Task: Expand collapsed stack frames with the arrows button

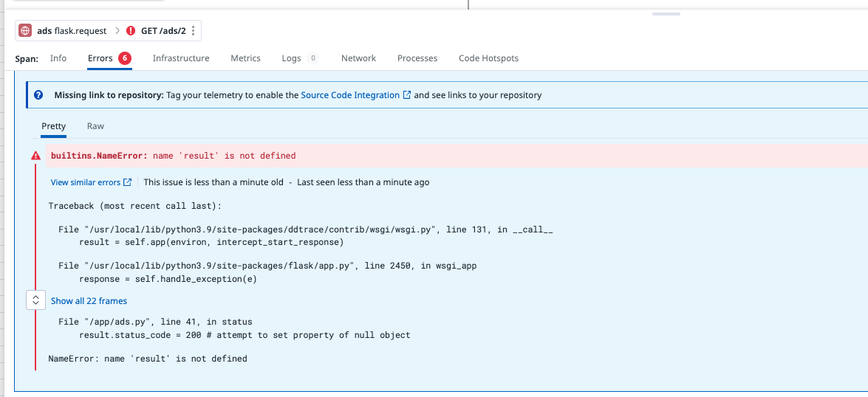Action: pos(36,300)
